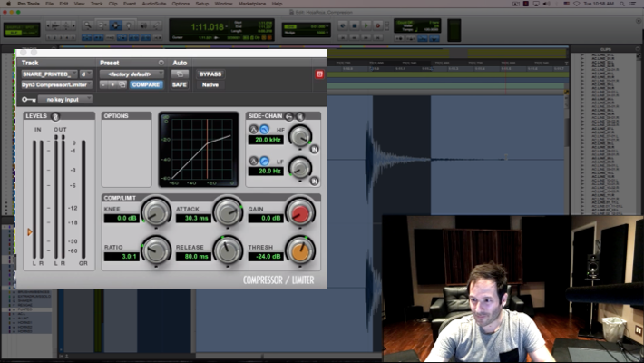The height and width of the screenshot is (363, 644).
Task: Open the Spotlight search icon in the menu bar
Action: click(622, 4)
